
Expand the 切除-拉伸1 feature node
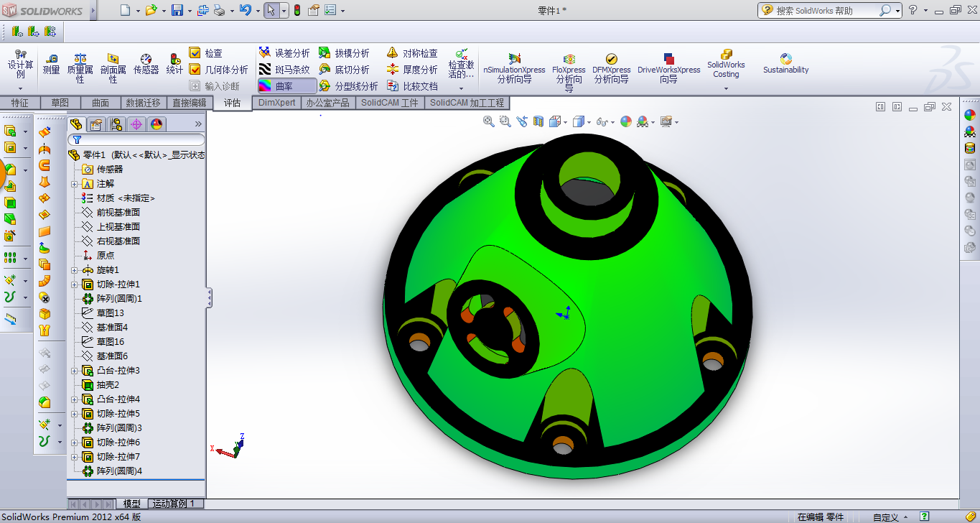74,284
